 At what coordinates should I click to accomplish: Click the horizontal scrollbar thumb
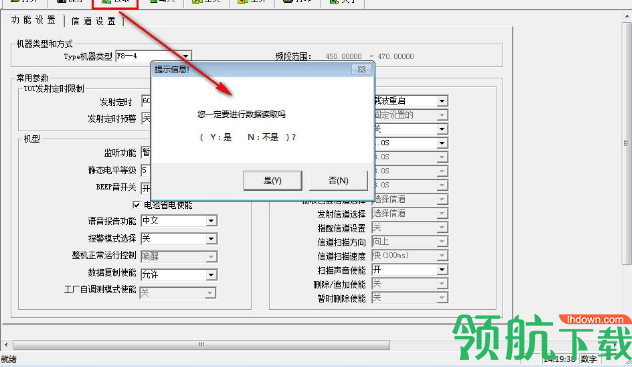pyautogui.click(x=201, y=345)
